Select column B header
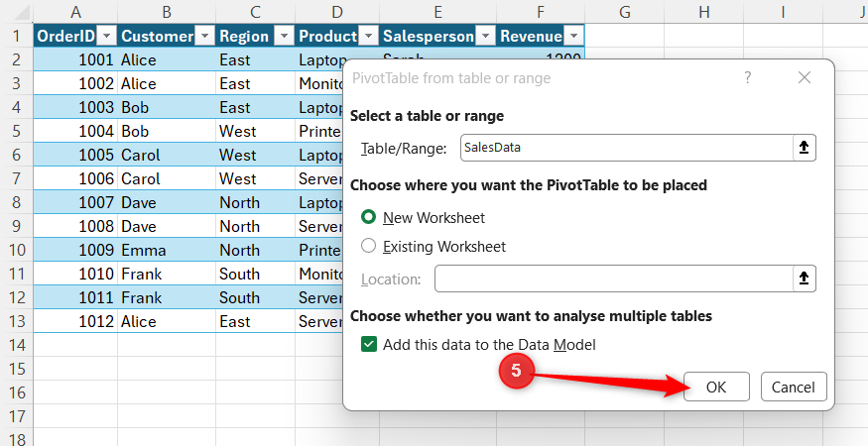 (x=167, y=12)
